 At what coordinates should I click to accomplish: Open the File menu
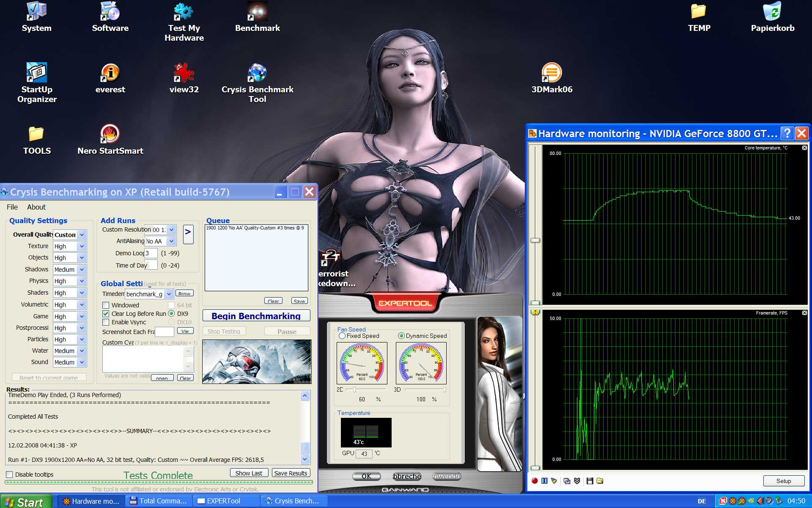[12, 207]
